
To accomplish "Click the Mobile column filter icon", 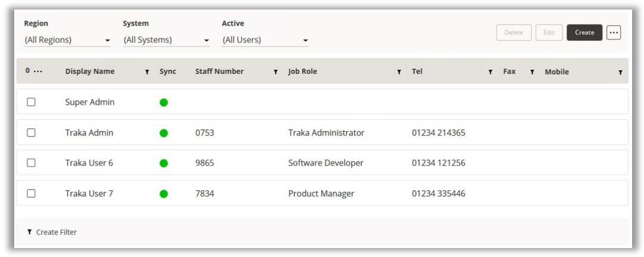I will 620,72.
